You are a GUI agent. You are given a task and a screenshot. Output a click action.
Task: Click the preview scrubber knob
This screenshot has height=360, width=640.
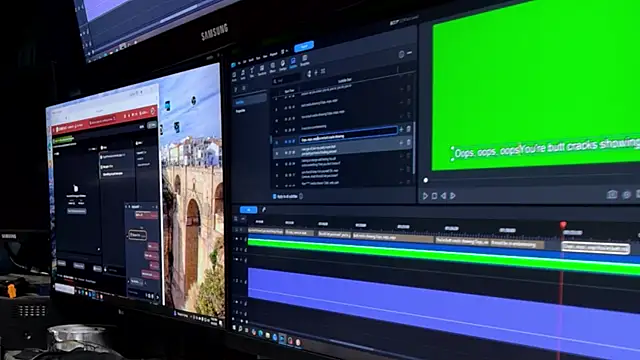pyautogui.click(x=426, y=180)
